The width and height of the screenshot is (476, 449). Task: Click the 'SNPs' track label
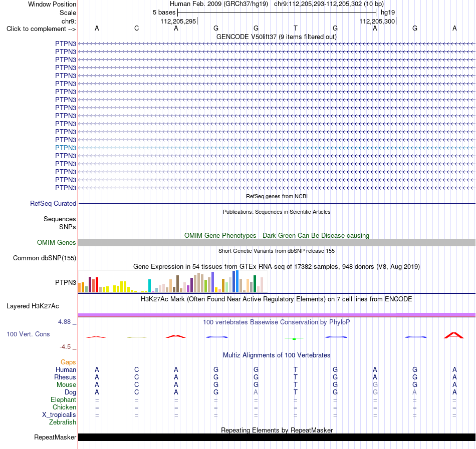pos(68,227)
